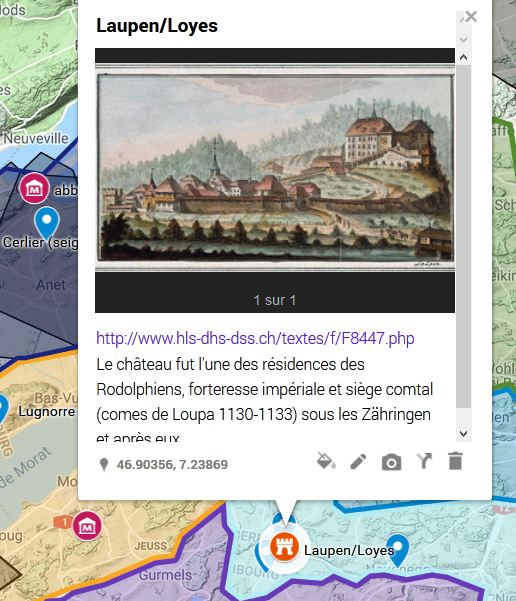This screenshot has width=516, height=601.
Task: Click the popup scrollbar up arrow
Action: click(463, 57)
